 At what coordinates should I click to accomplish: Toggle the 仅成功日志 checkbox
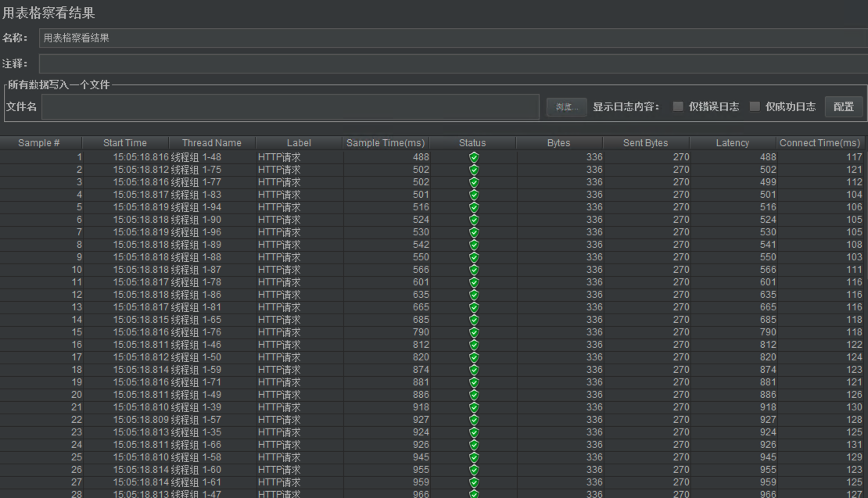pyautogui.click(x=755, y=106)
